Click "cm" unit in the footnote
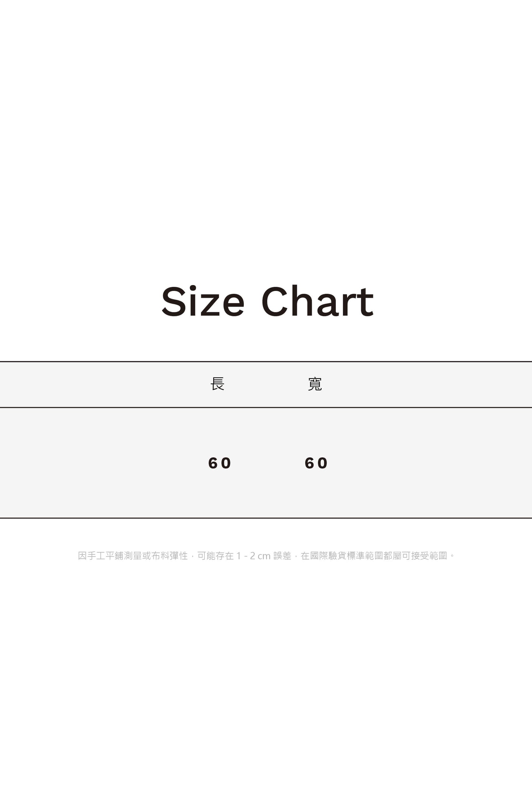 (x=264, y=556)
